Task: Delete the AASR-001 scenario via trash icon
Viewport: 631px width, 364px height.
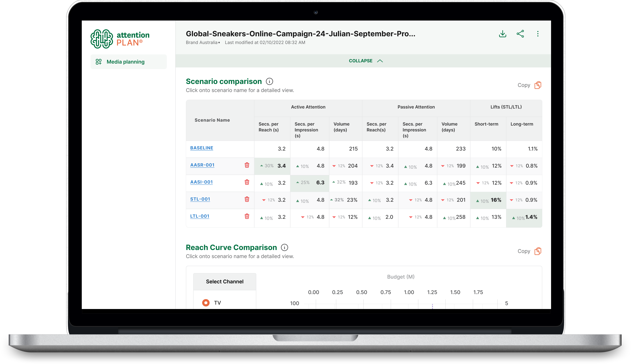Action: point(247,165)
